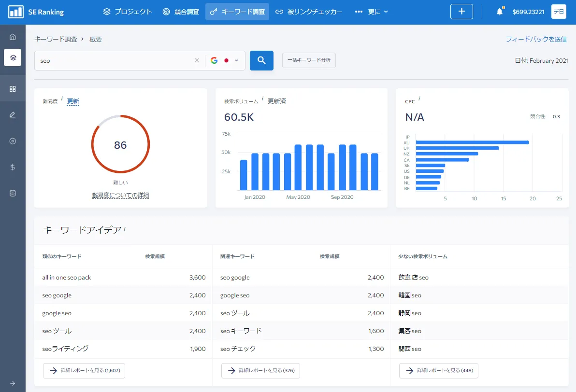
Task: Click the 更新 link under difficulty
Action: click(x=73, y=101)
